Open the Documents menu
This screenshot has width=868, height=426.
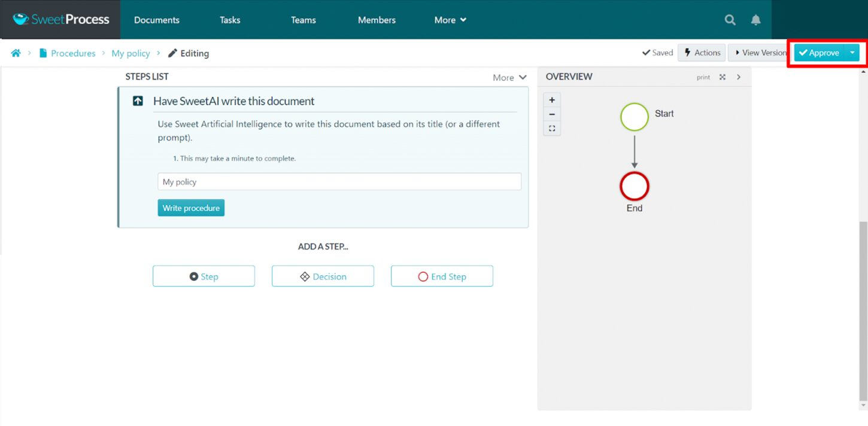(x=157, y=20)
